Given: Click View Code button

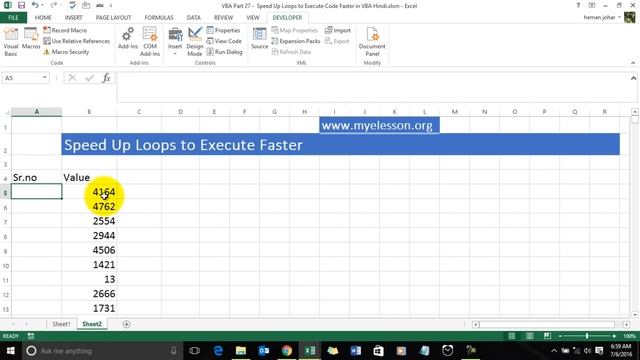Looking at the screenshot, I should 224,41.
